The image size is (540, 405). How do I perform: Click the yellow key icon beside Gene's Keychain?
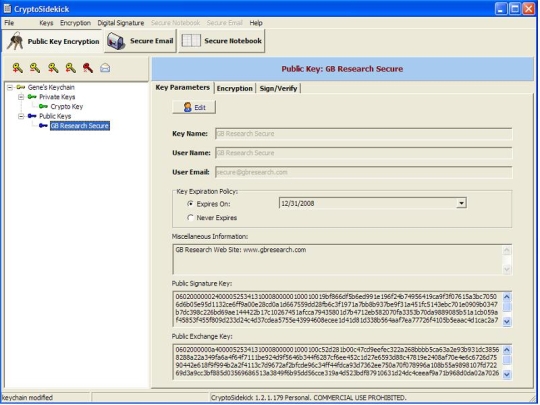tap(21, 87)
